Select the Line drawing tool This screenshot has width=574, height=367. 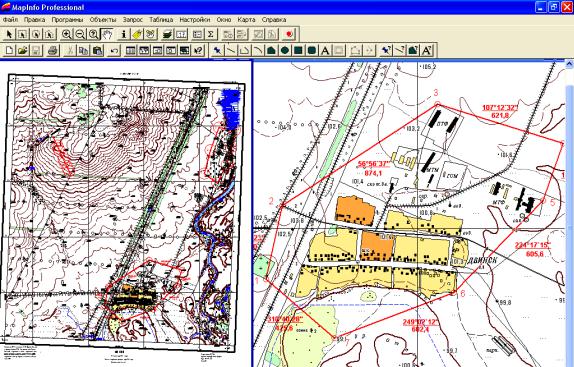(x=231, y=50)
